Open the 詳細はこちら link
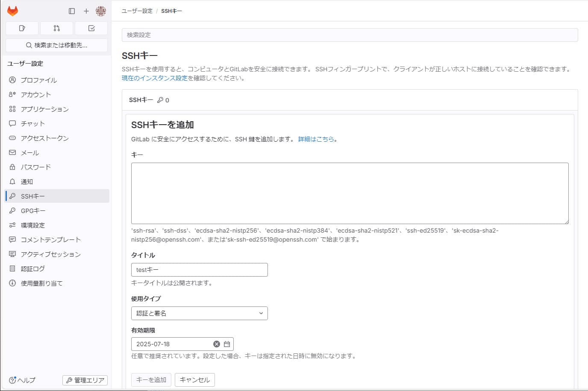 click(x=315, y=139)
